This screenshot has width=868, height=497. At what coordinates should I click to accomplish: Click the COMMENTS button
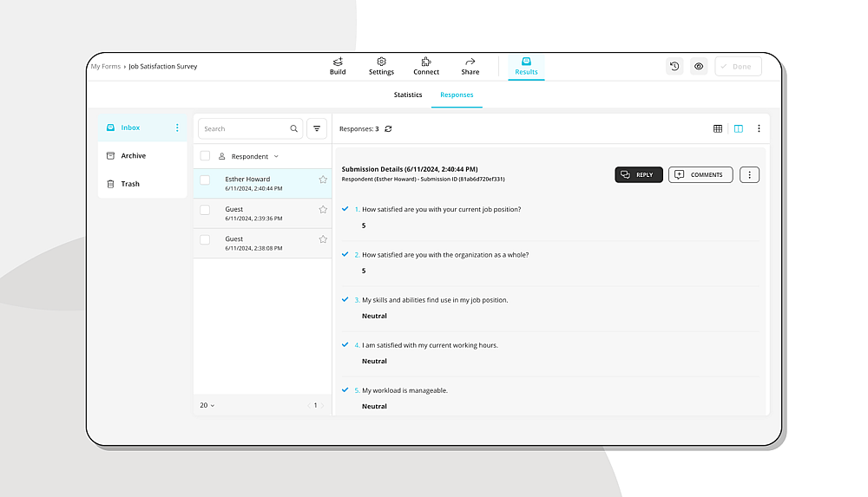700,174
